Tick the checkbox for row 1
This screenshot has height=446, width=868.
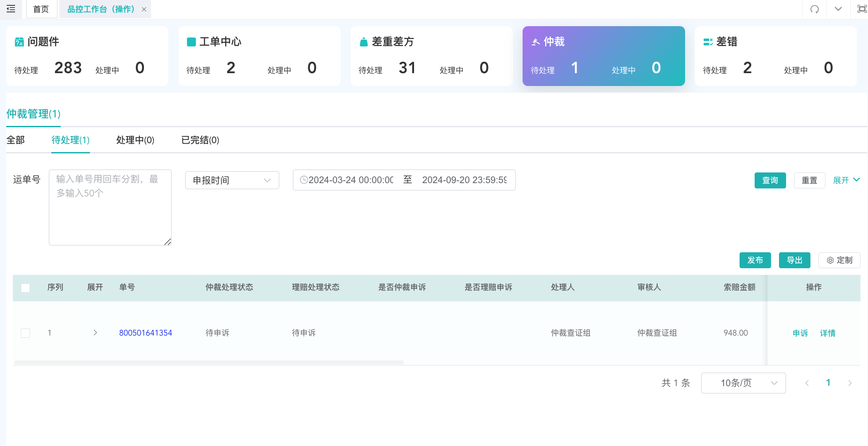(x=26, y=333)
